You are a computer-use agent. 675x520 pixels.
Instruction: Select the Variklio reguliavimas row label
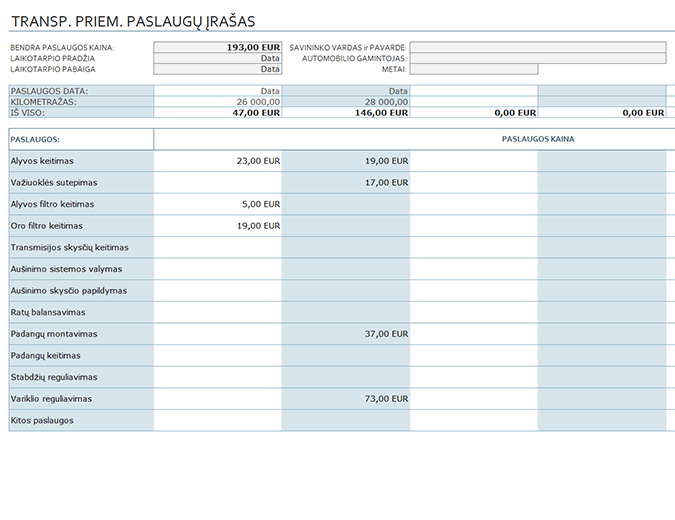pyautogui.click(x=81, y=399)
